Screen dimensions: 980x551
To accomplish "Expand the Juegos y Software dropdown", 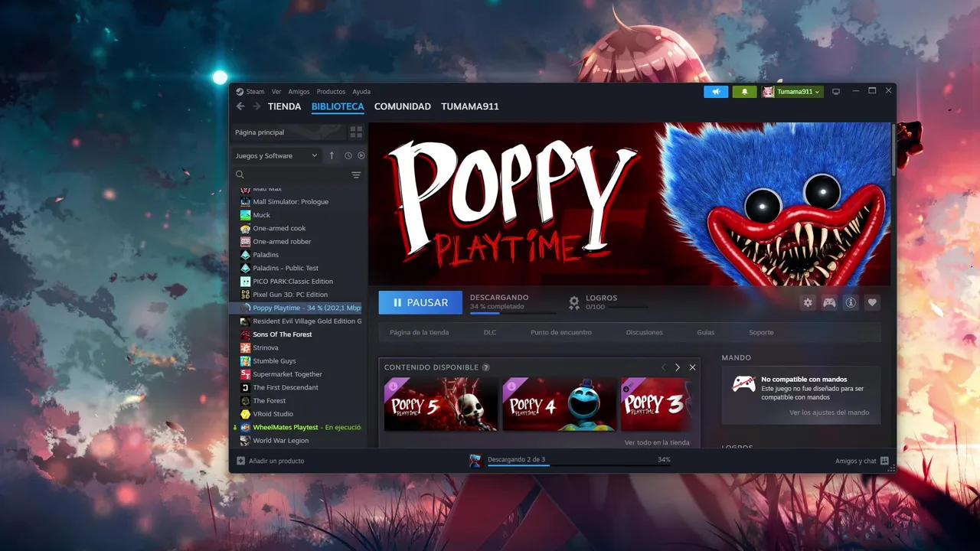I will pos(276,155).
